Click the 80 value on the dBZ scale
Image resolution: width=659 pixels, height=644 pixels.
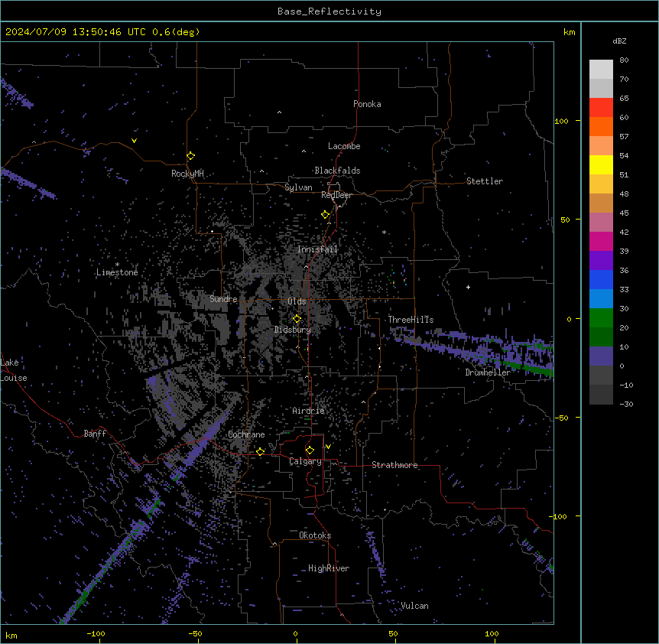[x=624, y=60]
